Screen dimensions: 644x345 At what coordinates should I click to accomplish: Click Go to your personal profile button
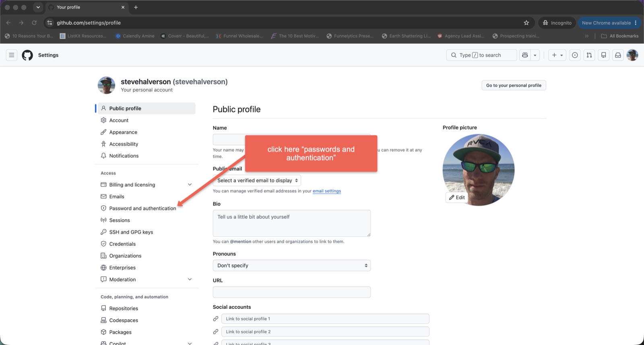click(x=514, y=85)
